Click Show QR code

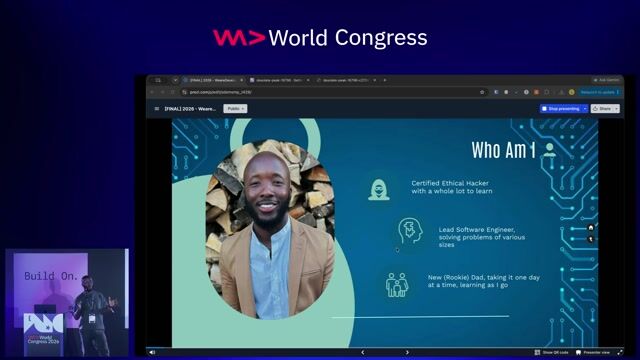[x=551, y=352]
